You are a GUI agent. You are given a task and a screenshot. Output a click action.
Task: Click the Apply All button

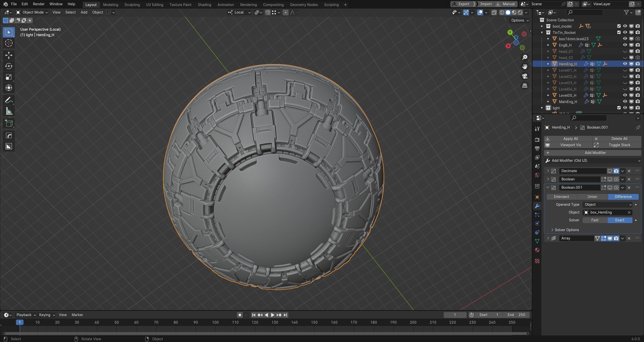click(x=570, y=139)
